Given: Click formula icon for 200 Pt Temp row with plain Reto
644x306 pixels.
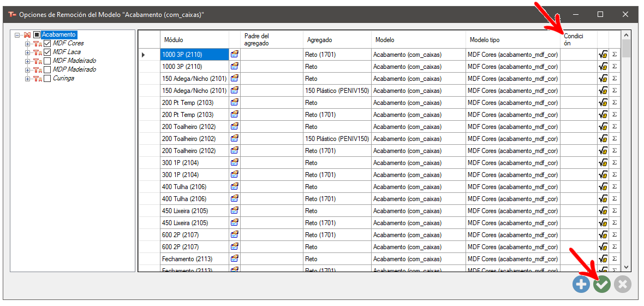Looking at the screenshot, I should (603, 102).
